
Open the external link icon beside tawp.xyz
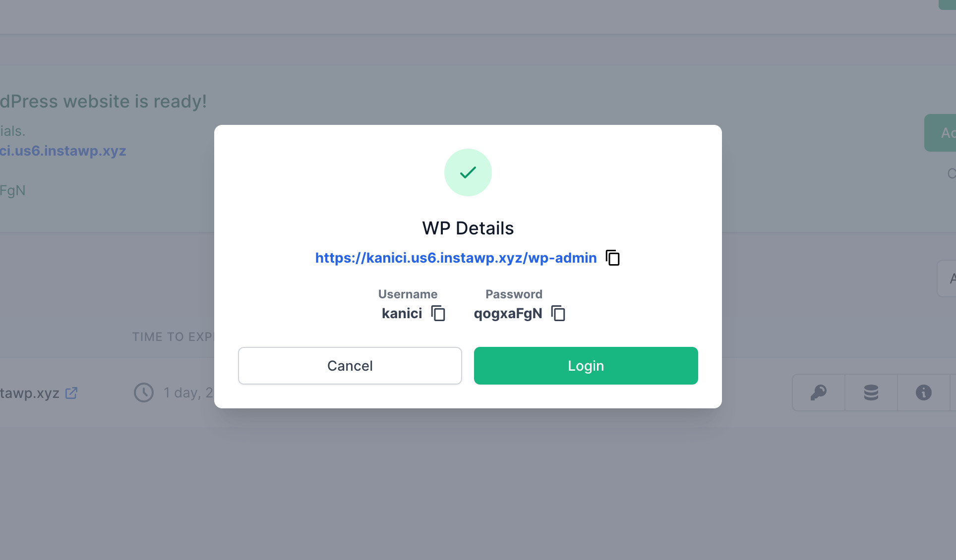[71, 393]
